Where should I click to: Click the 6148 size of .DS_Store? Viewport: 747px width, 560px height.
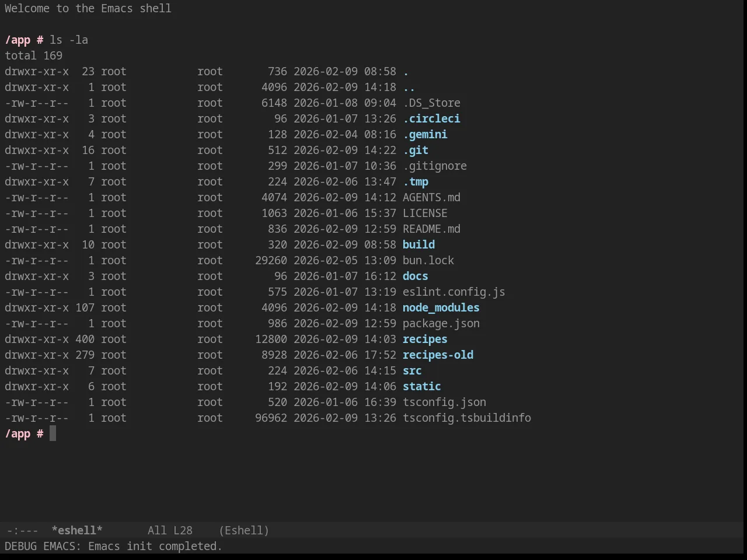274,103
